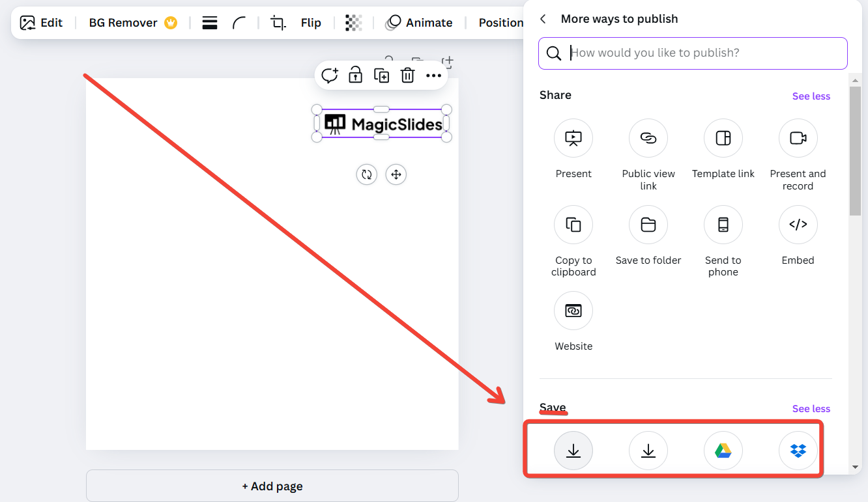Select the Public view link option

pyautogui.click(x=648, y=155)
